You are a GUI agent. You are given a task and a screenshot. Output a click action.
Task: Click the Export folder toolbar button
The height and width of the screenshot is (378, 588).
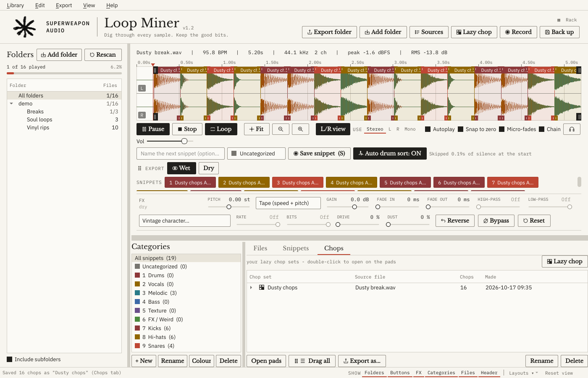(329, 32)
